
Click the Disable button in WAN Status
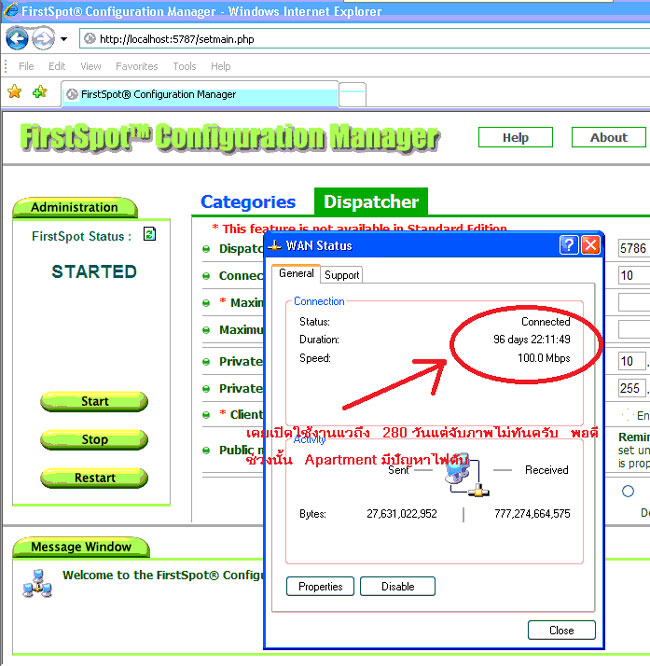coord(397,587)
